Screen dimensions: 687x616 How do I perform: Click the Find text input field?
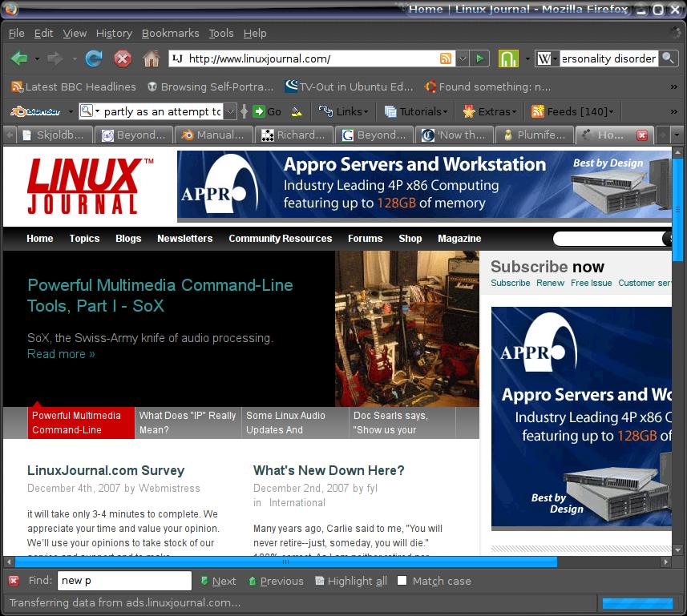(x=124, y=581)
